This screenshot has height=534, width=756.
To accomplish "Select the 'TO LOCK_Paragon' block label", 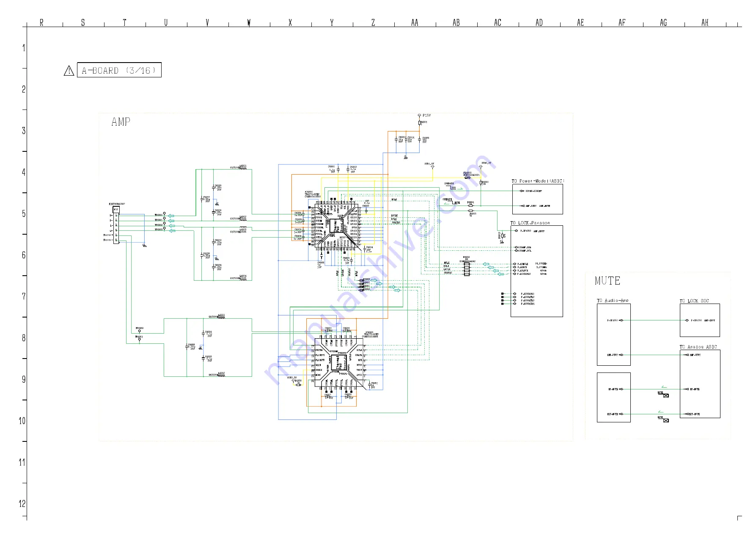I will coord(530,223).
